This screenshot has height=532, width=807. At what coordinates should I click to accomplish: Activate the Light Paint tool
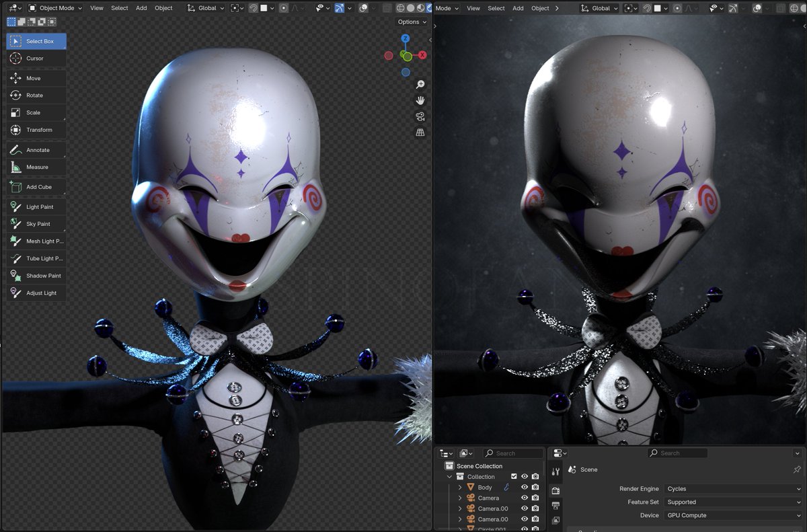click(x=36, y=207)
